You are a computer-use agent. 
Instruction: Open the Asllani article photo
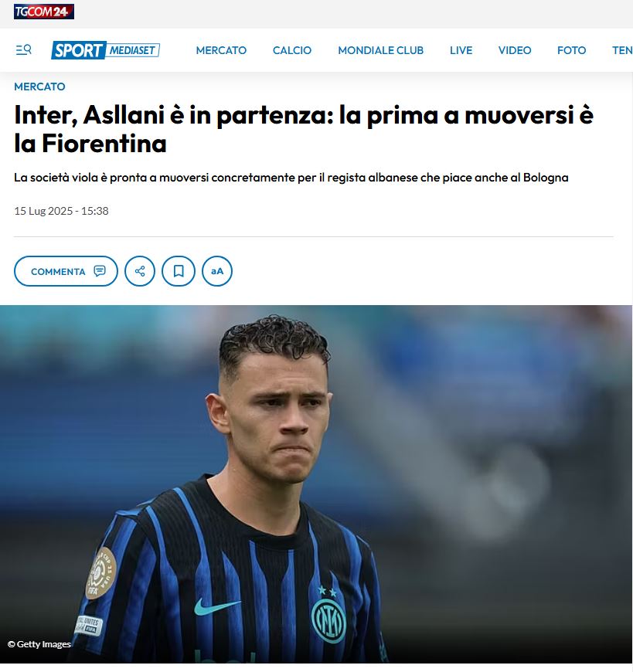click(316, 484)
